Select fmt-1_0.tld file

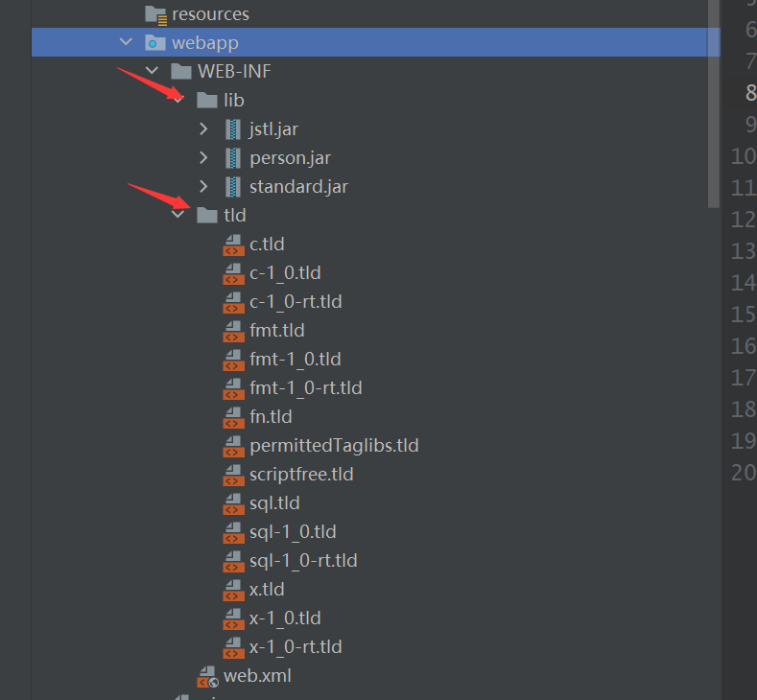[296, 360]
